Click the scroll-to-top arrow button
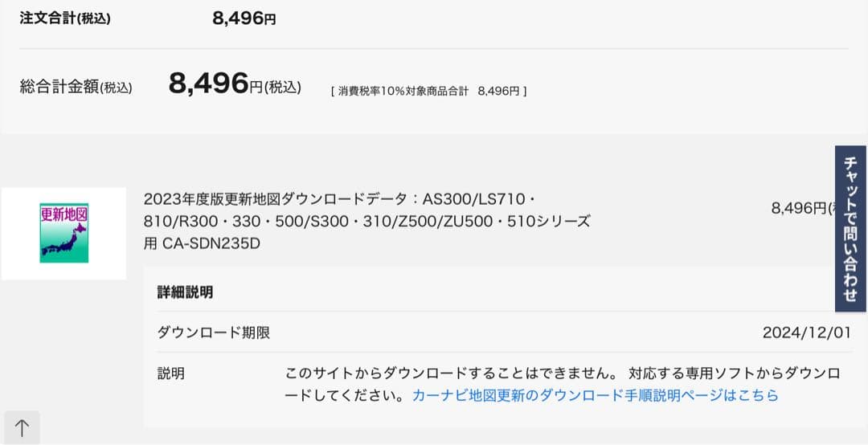This screenshot has width=868, height=445. click(x=22, y=428)
